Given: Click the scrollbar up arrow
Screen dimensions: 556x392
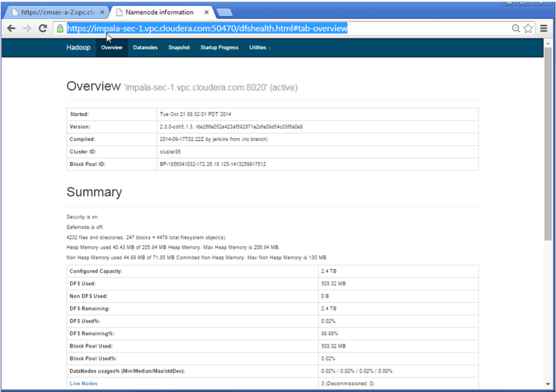Looking at the screenshot, I should (x=548, y=43).
